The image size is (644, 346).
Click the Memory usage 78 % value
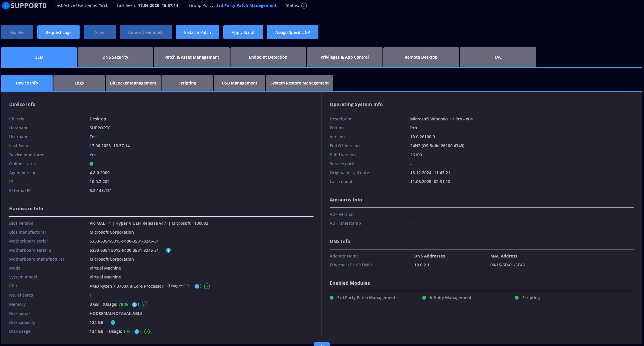coord(123,304)
